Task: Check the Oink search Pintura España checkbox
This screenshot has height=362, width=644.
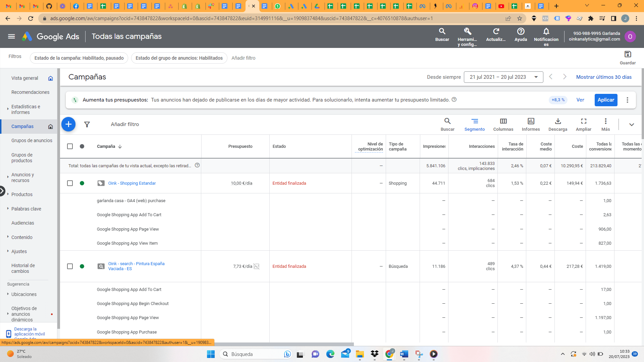Action: click(x=70, y=266)
